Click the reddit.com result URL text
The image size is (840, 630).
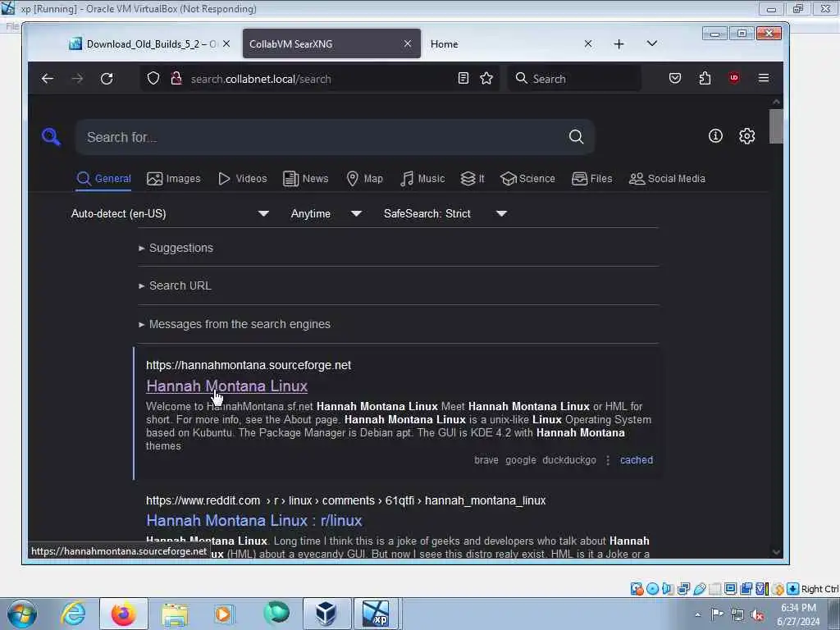[x=345, y=500]
